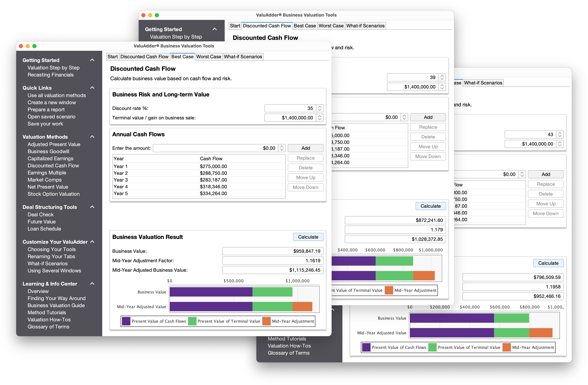Open the Loan Schedule tool
Screen dimensions: 588x385
tap(44, 229)
